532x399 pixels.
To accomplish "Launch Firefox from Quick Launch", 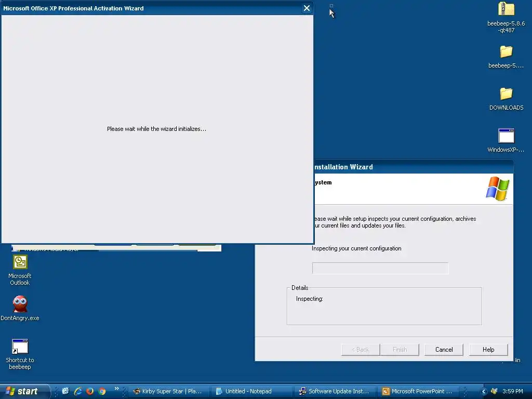I will 89,391.
